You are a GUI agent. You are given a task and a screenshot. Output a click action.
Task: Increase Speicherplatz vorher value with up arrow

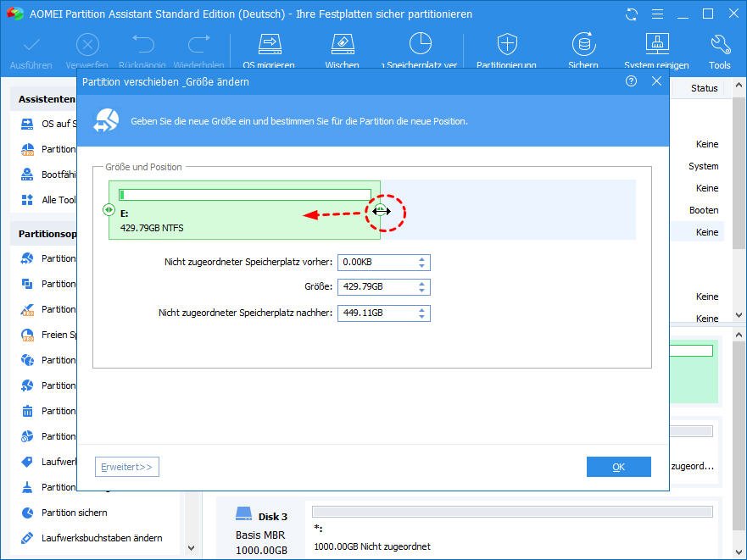tap(421, 259)
